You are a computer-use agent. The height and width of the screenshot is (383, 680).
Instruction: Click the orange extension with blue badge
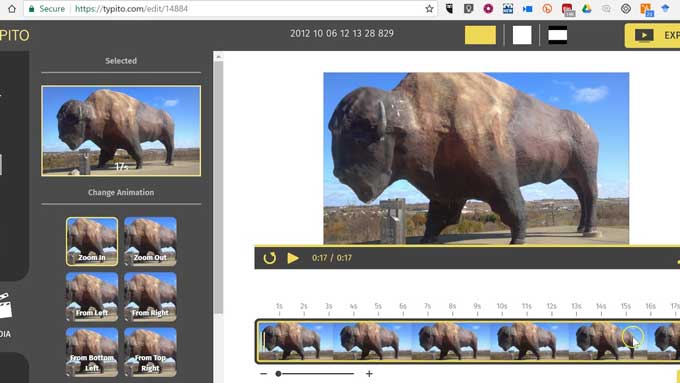tap(646, 10)
